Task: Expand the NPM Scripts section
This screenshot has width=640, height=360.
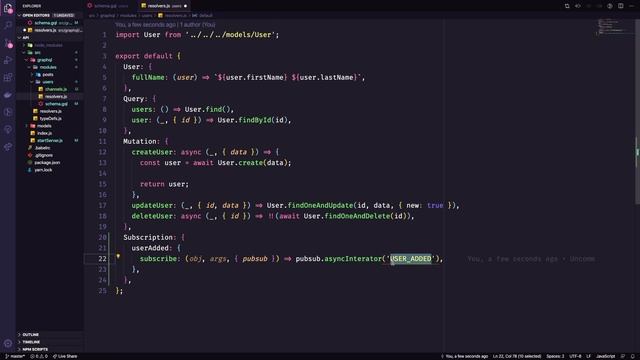Action: pos(49,349)
